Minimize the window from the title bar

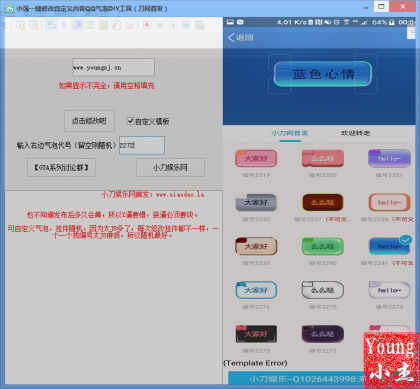pyautogui.click(x=366, y=7)
